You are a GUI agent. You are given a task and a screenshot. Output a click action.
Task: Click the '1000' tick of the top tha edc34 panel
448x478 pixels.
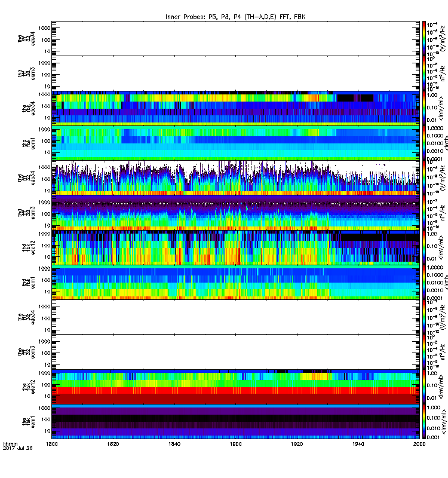click(44, 28)
